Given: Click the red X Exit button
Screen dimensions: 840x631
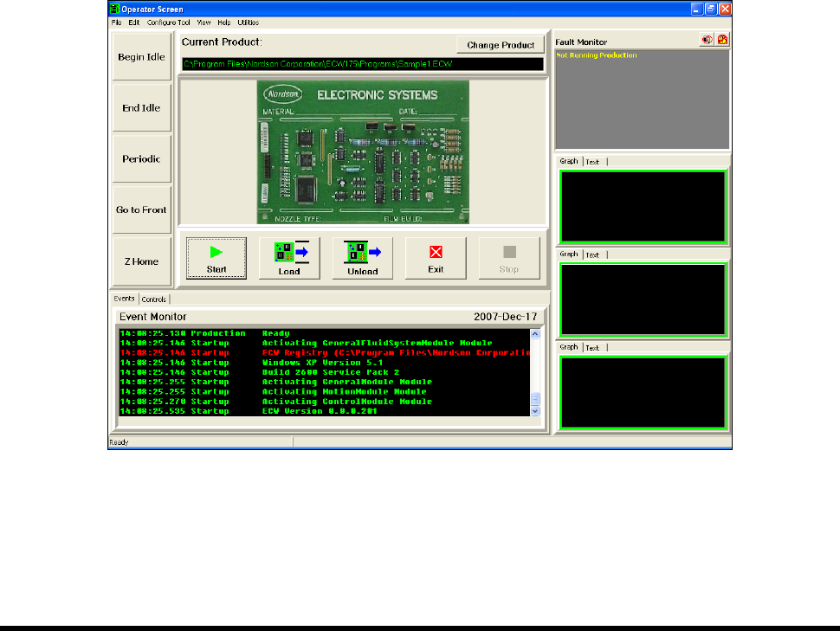Looking at the screenshot, I should coord(436,258).
